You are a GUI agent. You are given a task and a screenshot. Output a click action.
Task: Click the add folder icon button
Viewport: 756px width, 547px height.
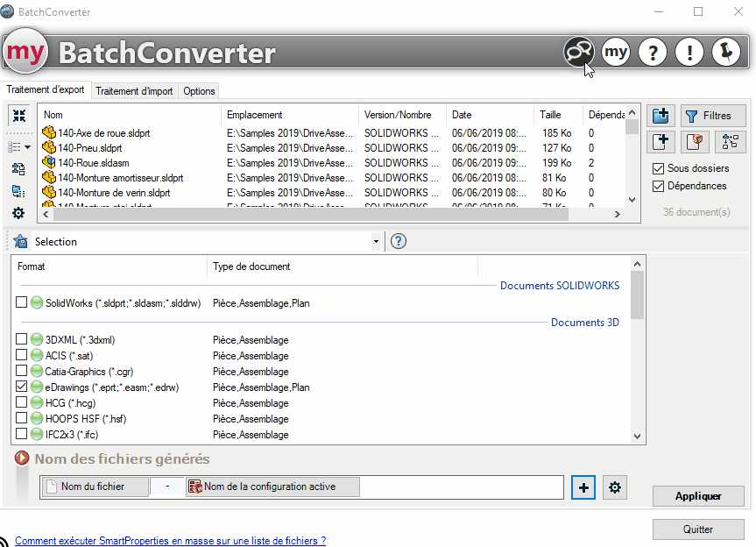coord(661,116)
